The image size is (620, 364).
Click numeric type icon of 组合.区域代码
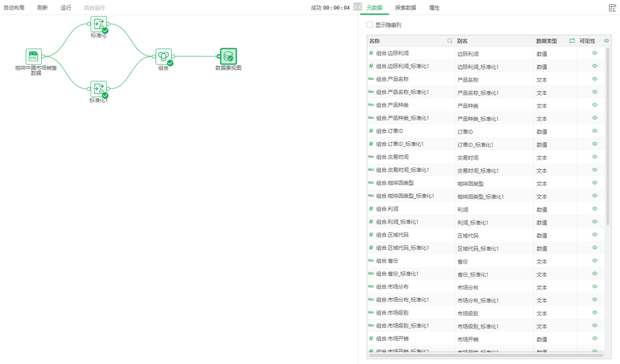click(x=371, y=235)
